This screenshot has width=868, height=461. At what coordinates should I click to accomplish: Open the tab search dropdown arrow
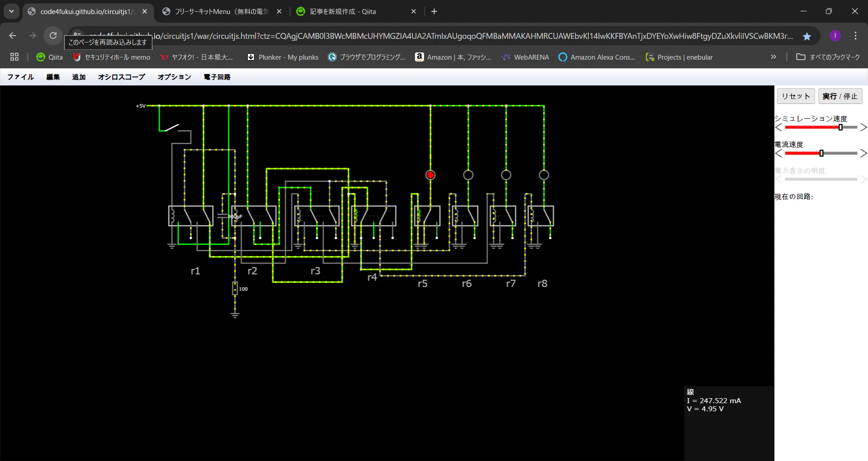(x=11, y=11)
